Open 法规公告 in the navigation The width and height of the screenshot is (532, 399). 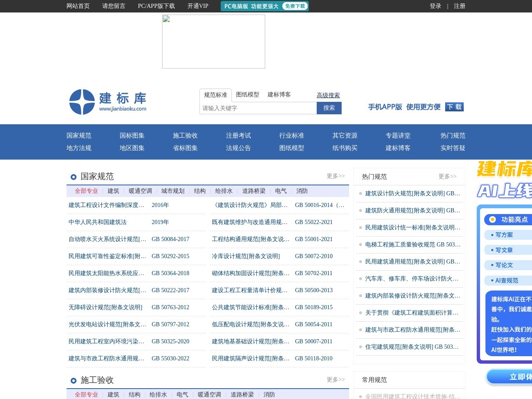click(239, 148)
